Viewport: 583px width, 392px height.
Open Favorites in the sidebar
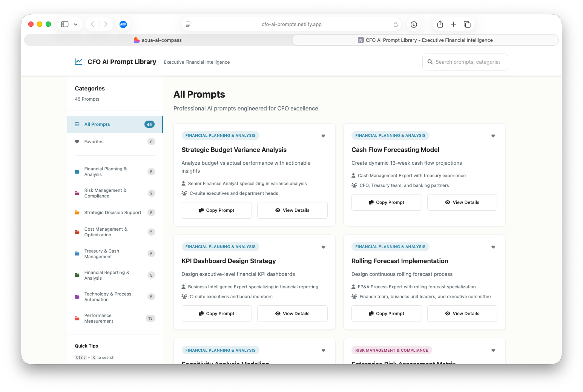click(x=115, y=142)
